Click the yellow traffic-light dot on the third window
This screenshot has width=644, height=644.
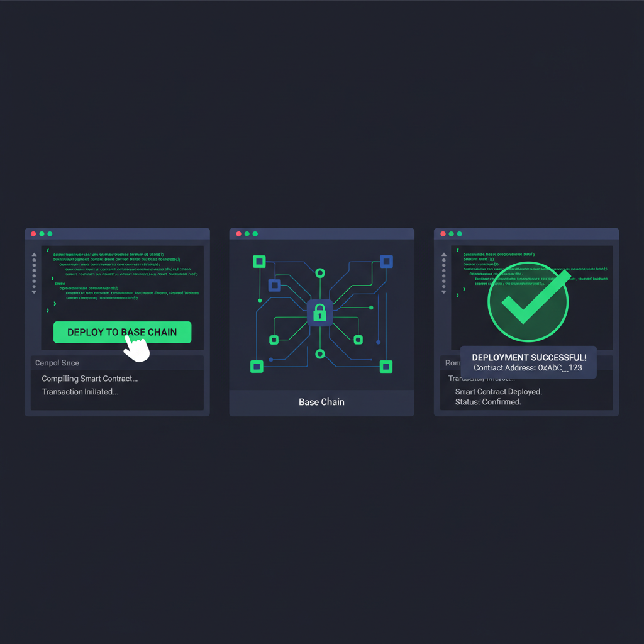point(451,234)
